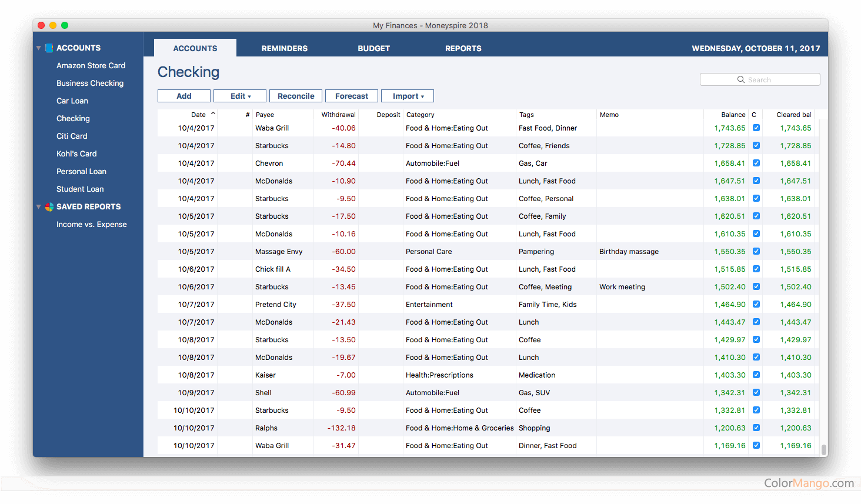
Task: Click the Forecast button
Action: point(352,96)
